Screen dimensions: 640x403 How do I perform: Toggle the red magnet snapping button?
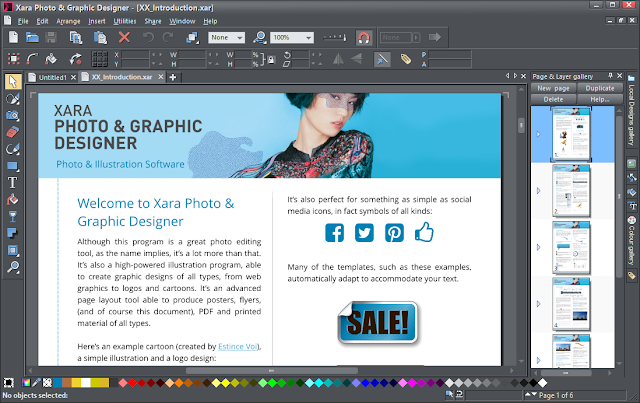point(363,38)
